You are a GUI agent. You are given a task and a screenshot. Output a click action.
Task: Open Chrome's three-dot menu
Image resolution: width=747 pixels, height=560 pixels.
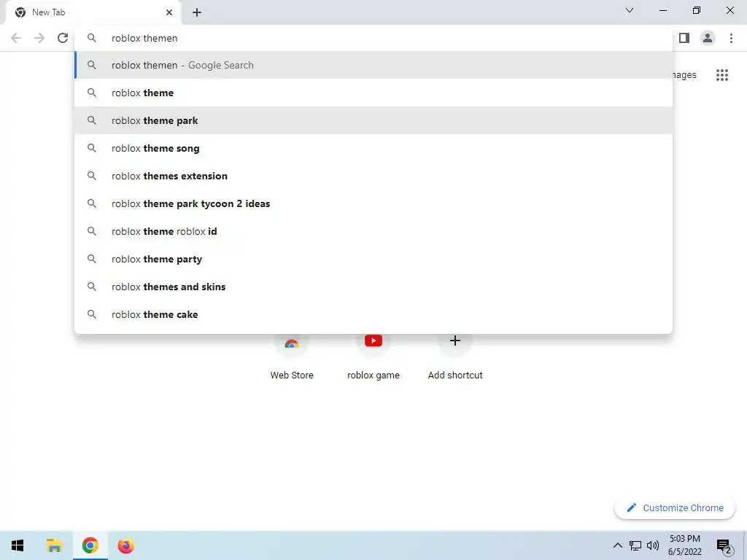[731, 38]
